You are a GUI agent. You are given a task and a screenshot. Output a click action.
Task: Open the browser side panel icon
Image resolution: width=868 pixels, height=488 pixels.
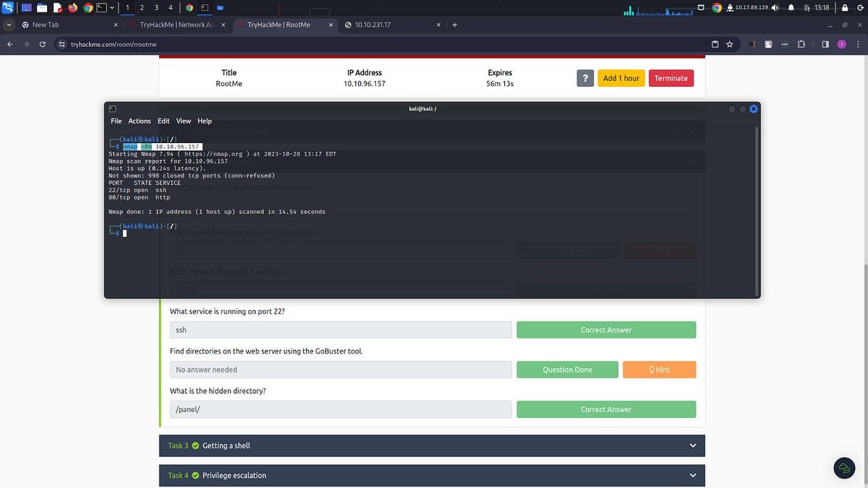pyautogui.click(x=825, y=44)
